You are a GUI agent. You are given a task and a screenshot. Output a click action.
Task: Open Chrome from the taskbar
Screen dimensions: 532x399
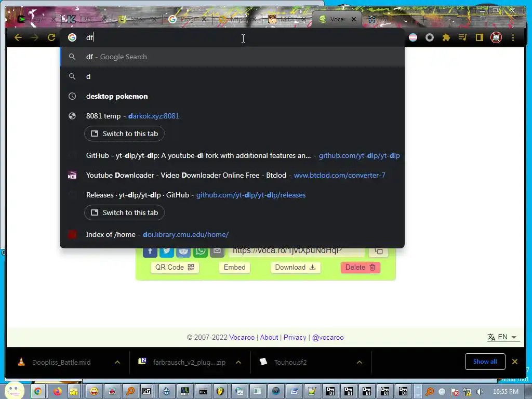(37, 392)
